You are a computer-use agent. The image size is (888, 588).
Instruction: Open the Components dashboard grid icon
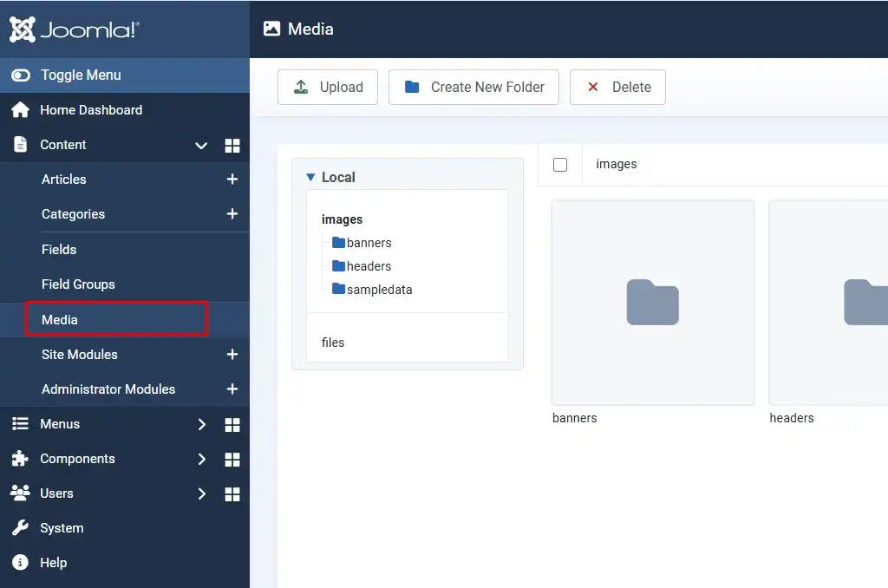point(232,460)
